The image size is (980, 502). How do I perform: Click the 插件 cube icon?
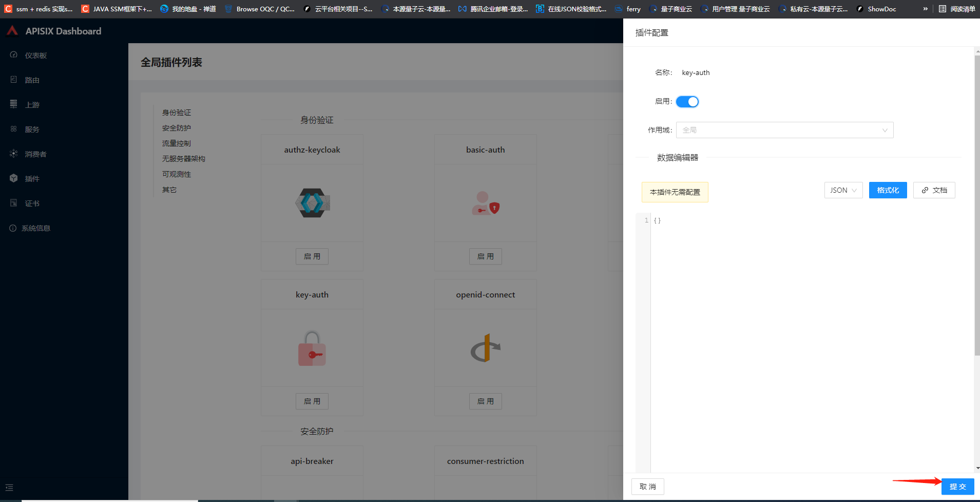[x=14, y=178]
